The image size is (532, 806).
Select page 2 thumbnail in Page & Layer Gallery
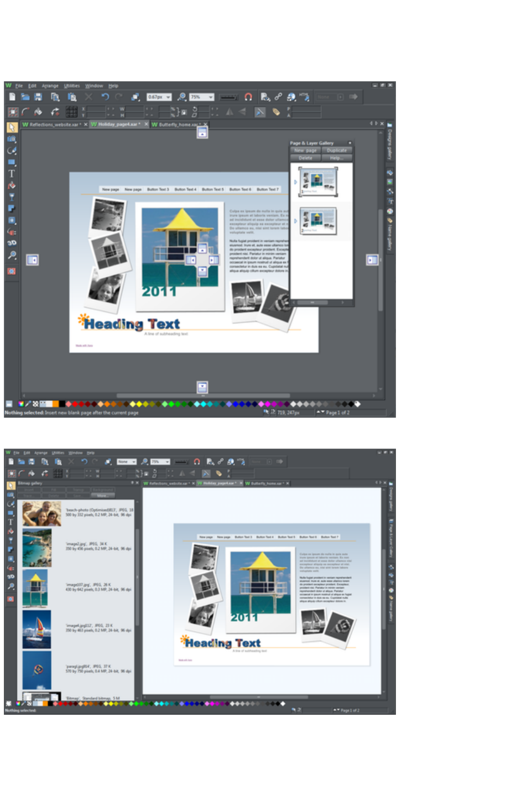click(x=318, y=221)
